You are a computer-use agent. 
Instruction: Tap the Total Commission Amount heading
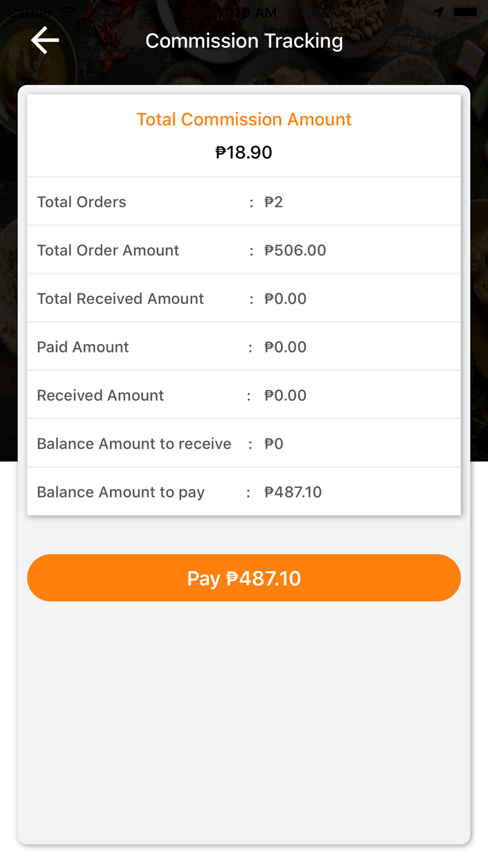[x=244, y=120]
